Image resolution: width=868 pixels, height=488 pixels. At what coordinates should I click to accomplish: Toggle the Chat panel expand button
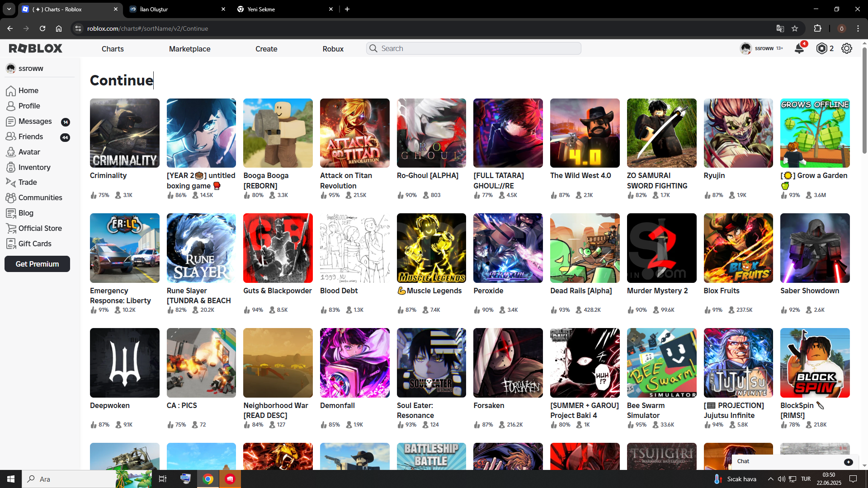849,462
